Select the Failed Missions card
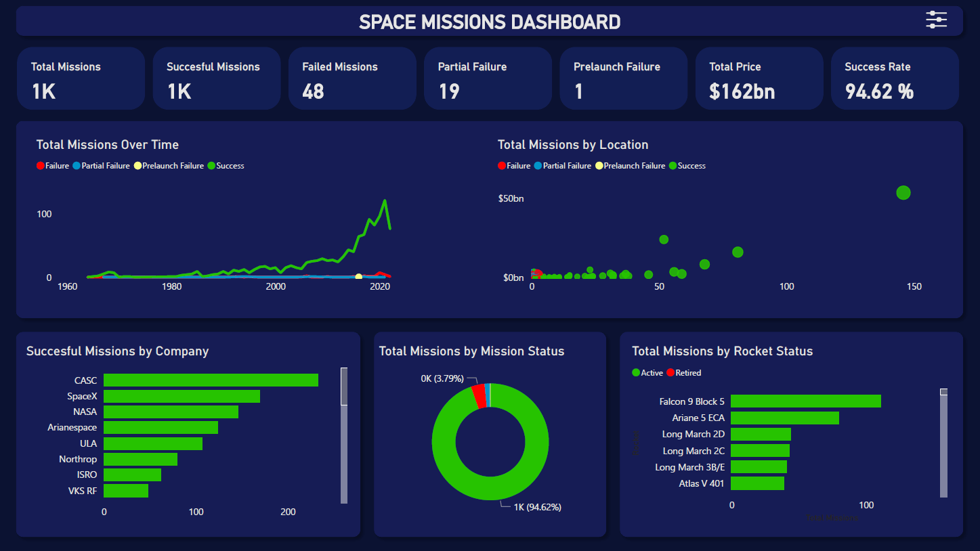Image resolution: width=980 pixels, height=551 pixels. click(x=352, y=79)
